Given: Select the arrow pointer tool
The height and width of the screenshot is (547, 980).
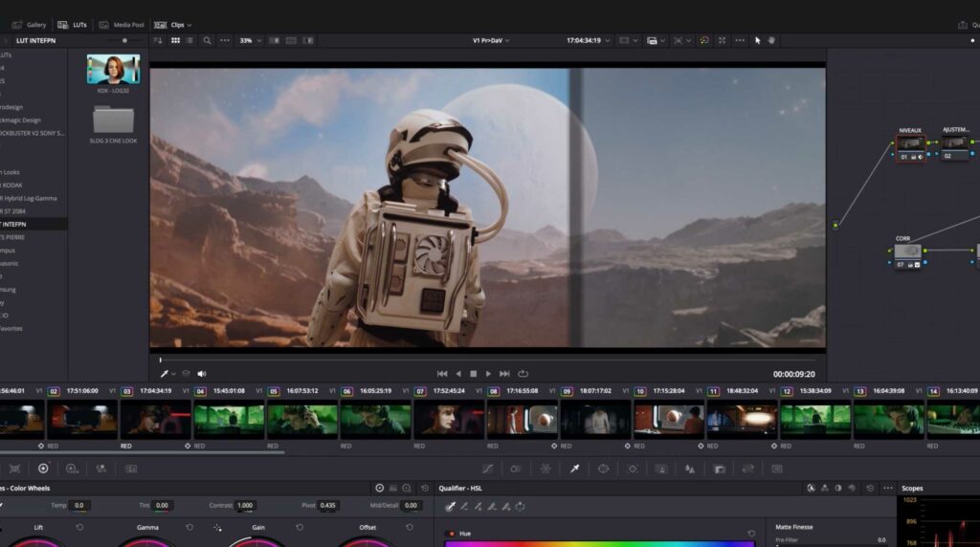Looking at the screenshot, I should 757,41.
